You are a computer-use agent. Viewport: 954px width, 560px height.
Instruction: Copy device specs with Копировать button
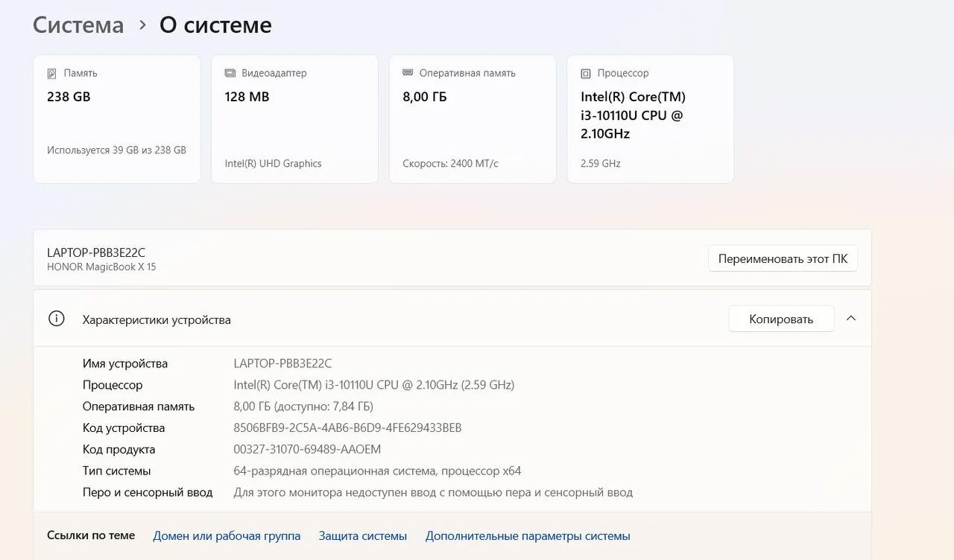(781, 319)
